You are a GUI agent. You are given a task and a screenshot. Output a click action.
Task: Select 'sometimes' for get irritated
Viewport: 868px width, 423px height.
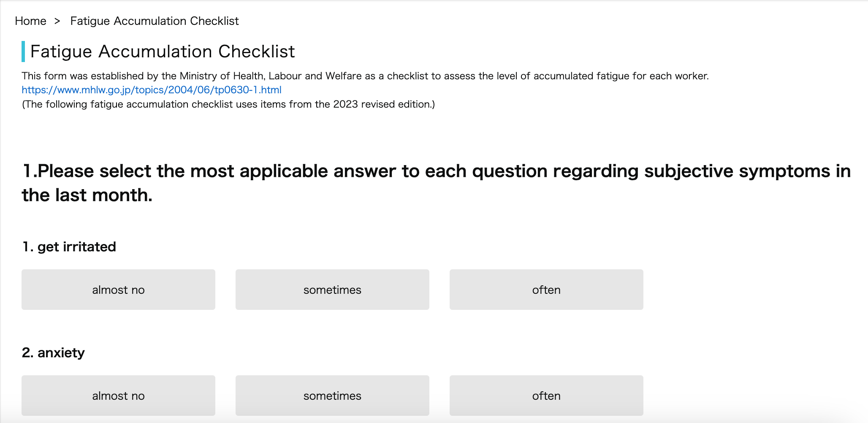[332, 290]
